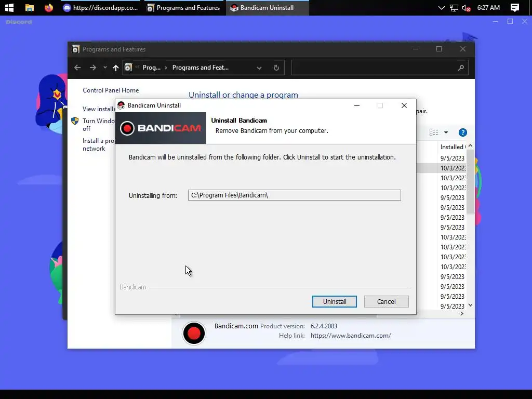Go forward in Programs and Features
This screenshot has height=399, width=532.
coord(92,68)
